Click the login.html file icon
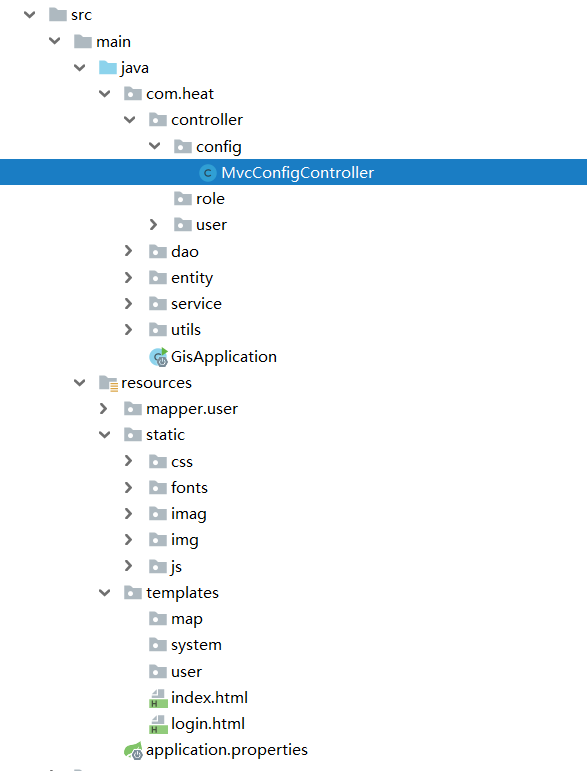The width and height of the screenshot is (587, 771). click(158, 724)
